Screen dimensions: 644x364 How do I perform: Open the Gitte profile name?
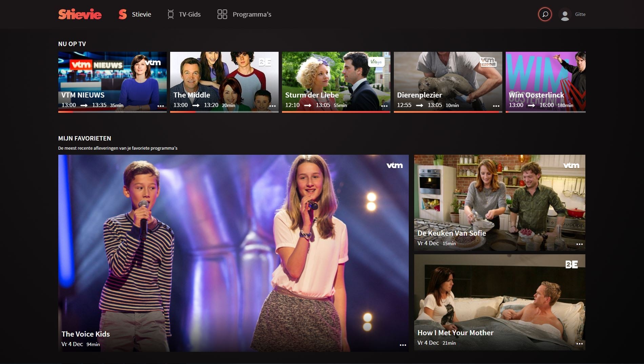(x=580, y=14)
